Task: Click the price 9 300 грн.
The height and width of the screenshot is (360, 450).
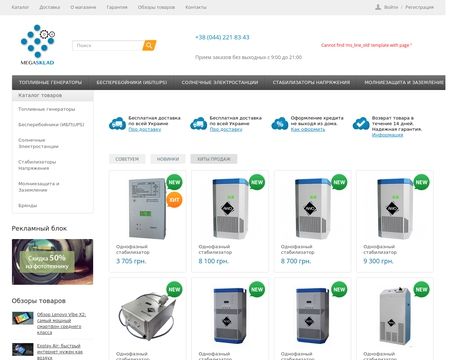Action: click(x=378, y=261)
